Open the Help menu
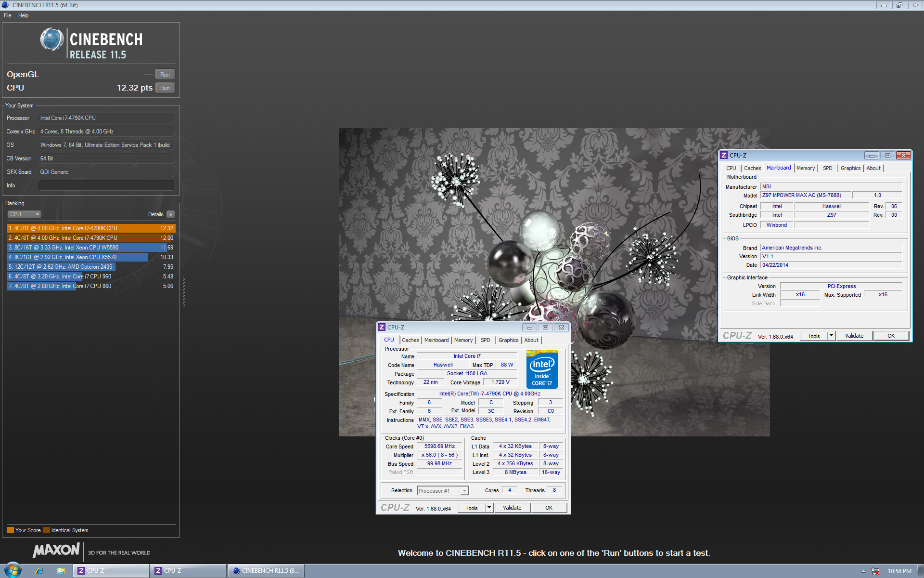The height and width of the screenshot is (578, 924). 23,15
